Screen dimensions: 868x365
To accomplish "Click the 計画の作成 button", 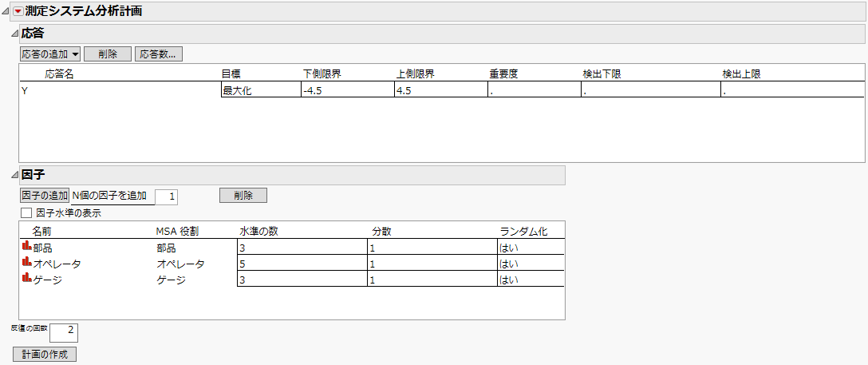I will (x=45, y=355).
